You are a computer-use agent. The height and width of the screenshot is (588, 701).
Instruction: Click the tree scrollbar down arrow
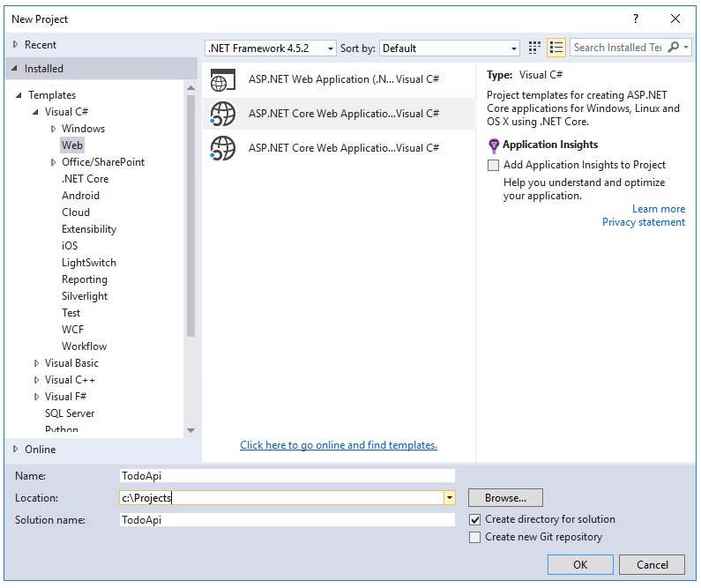click(x=190, y=431)
